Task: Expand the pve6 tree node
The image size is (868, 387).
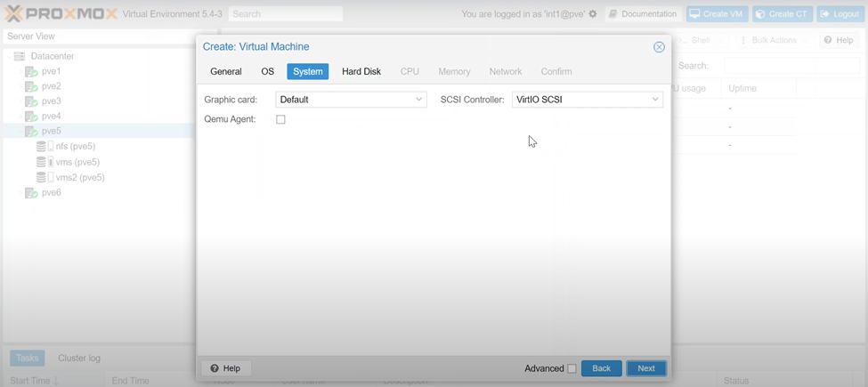Action: tap(20, 192)
